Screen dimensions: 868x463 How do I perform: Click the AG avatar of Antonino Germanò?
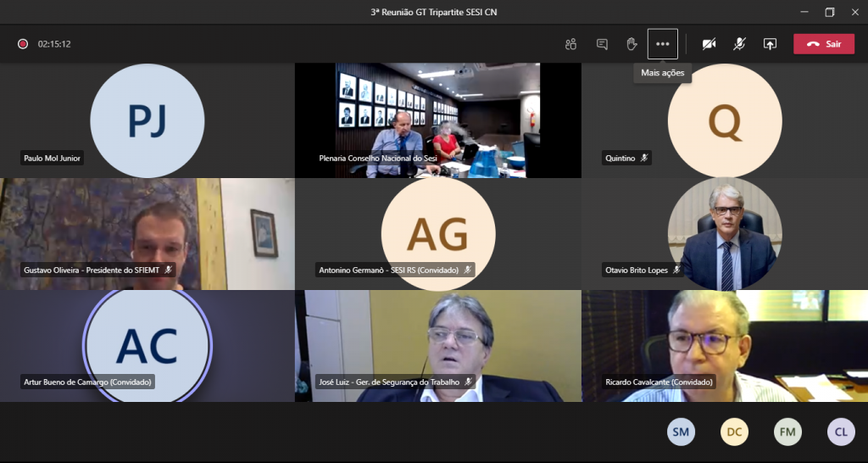click(438, 234)
